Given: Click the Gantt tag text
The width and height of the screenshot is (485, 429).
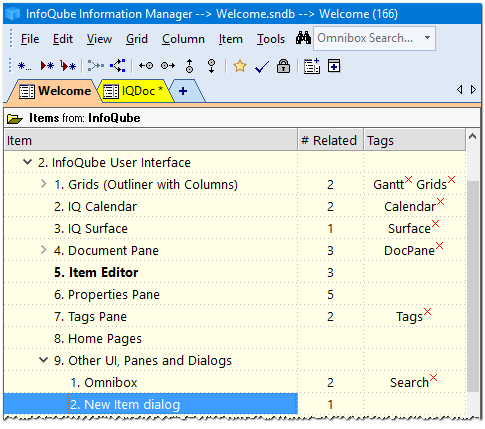Looking at the screenshot, I should [x=388, y=185].
